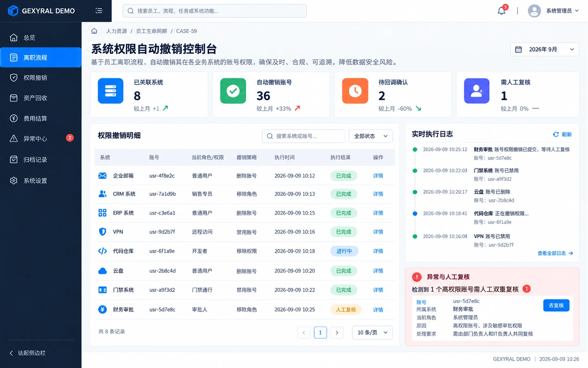Screen dimensions: 588x368
Task: Open 系统设置 in the sidebar
Action: coord(41,181)
